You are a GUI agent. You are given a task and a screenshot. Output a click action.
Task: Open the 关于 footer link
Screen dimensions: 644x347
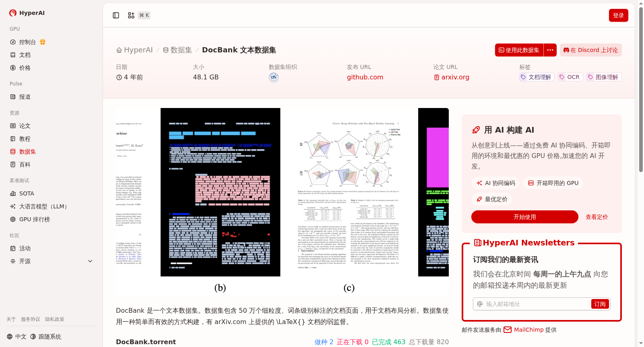pyautogui.click(x=11, y=319)
